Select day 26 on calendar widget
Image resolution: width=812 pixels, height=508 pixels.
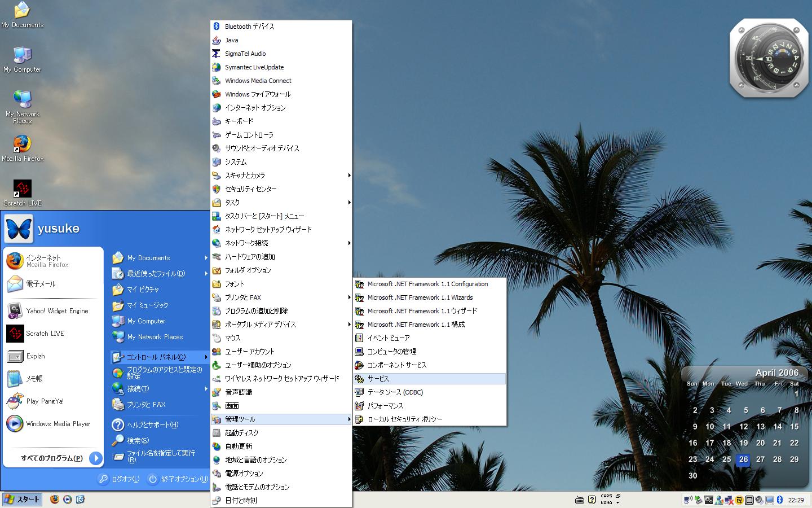(x=743, y=459)
